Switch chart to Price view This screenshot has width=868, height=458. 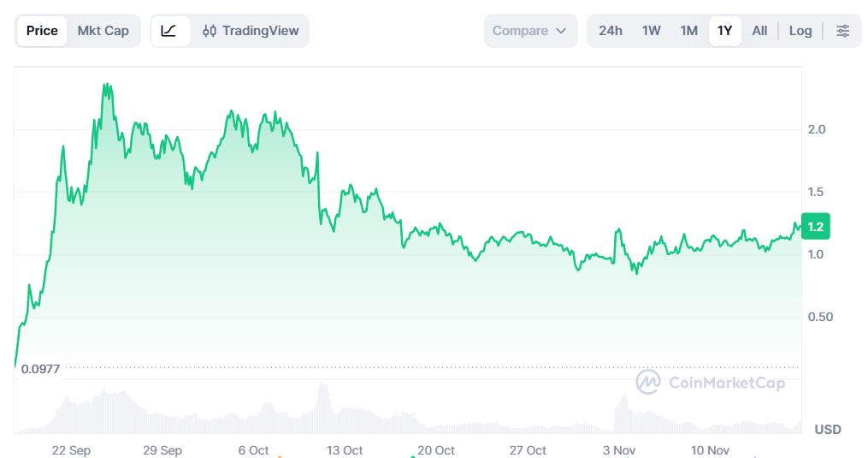point(42,31)
